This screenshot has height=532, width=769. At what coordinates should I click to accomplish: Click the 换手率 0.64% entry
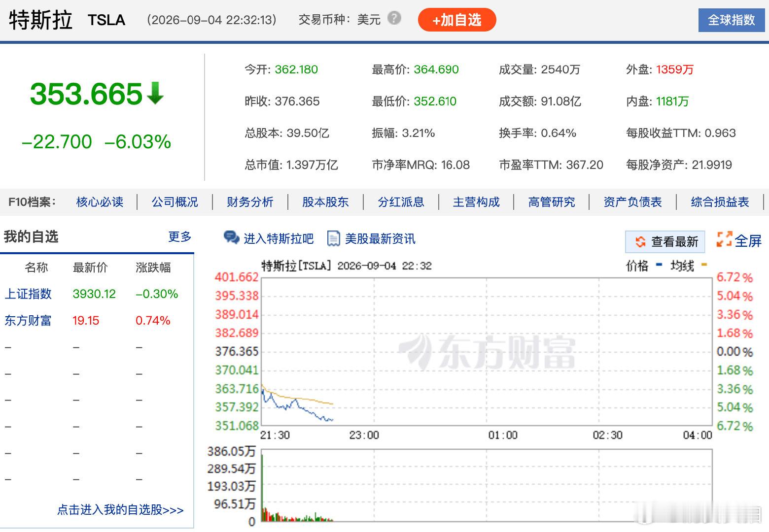click(537, 133)
